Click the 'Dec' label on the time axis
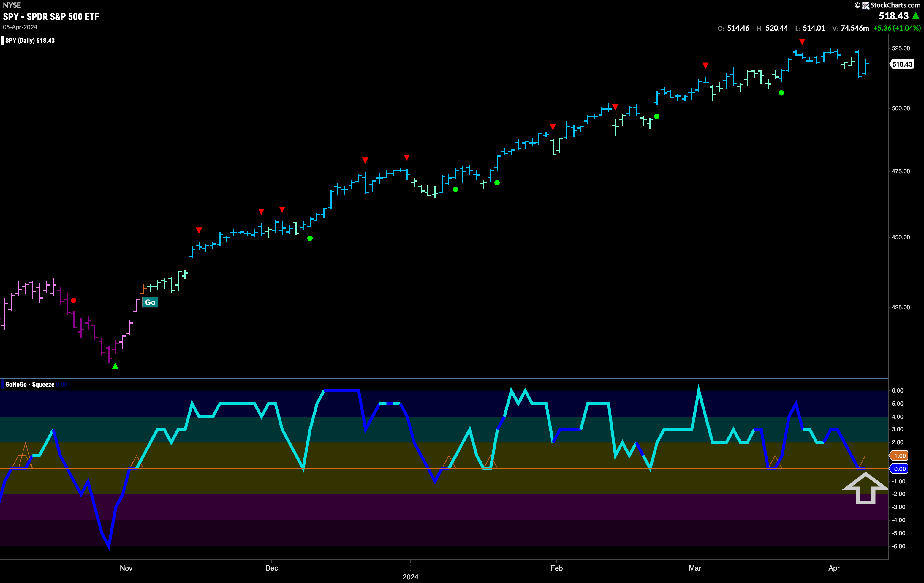This screenshot has height=583, width=924. point(272,568)
